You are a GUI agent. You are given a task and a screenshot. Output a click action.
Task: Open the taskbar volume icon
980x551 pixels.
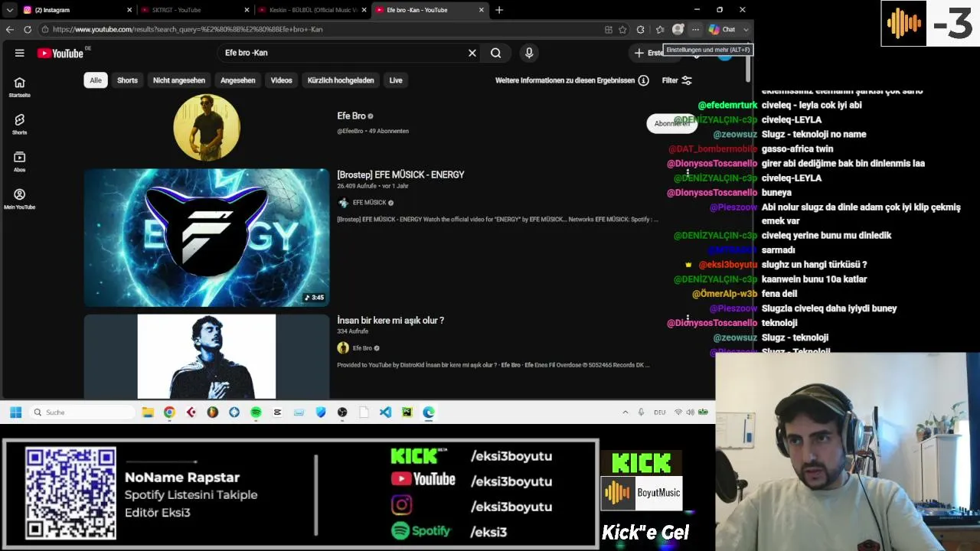point(690,412)
